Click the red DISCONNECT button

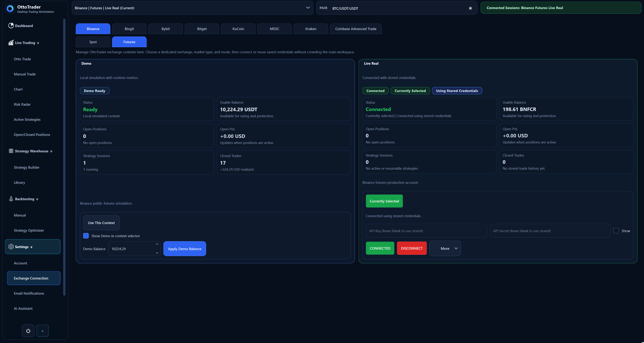tap(412, 248)
